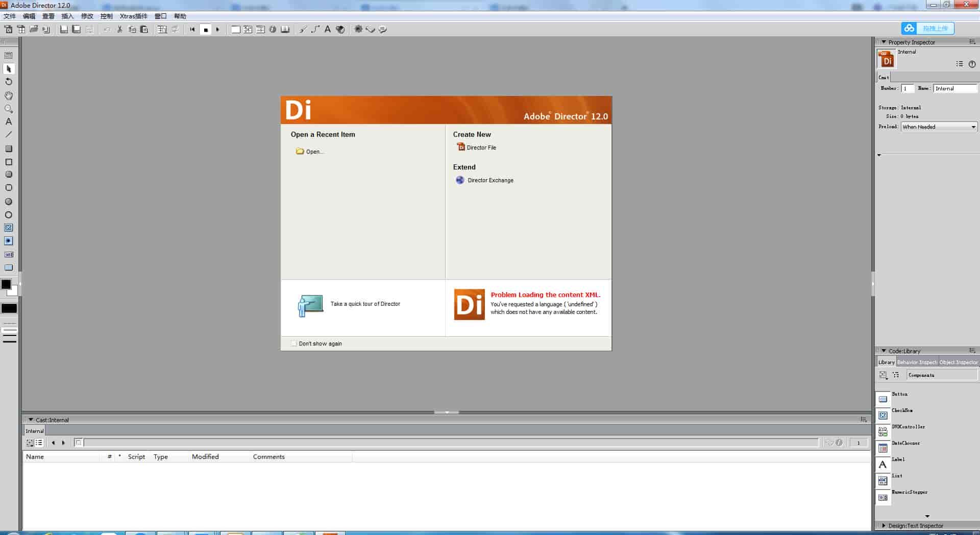Pick the Line drawing tool
Screen dimensions: 980x535
[x=9, y=135]
